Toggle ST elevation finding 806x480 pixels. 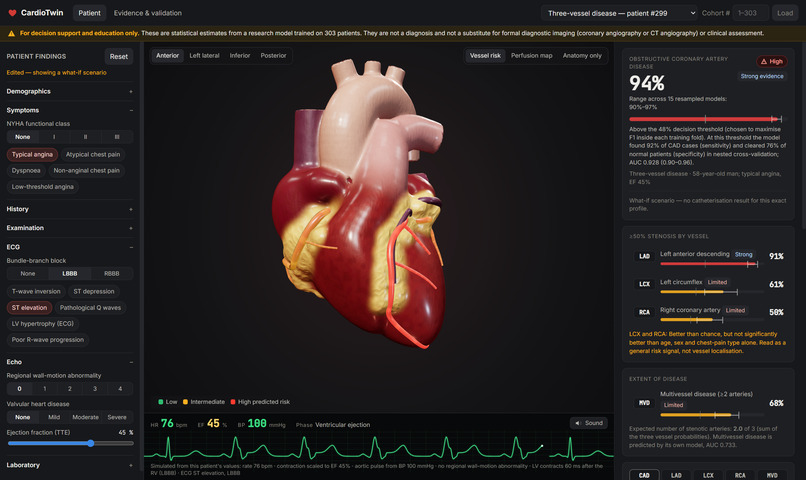29,308
